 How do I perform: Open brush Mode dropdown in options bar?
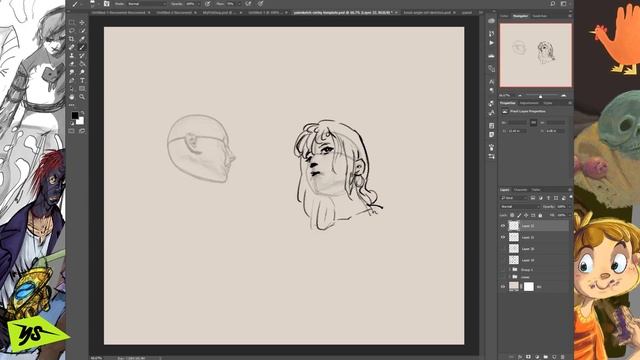tap(147, 4)
